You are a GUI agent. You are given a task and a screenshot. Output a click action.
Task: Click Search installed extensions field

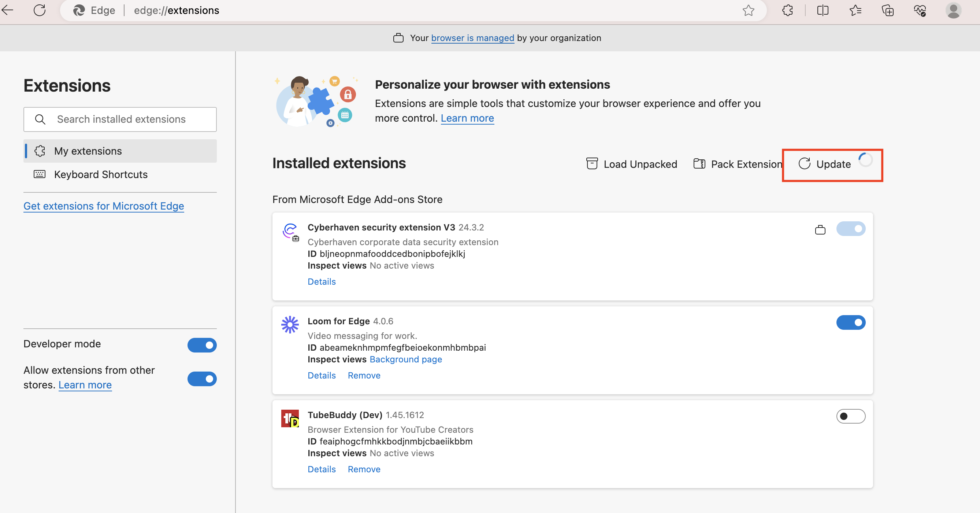click(x=120, y=119)
